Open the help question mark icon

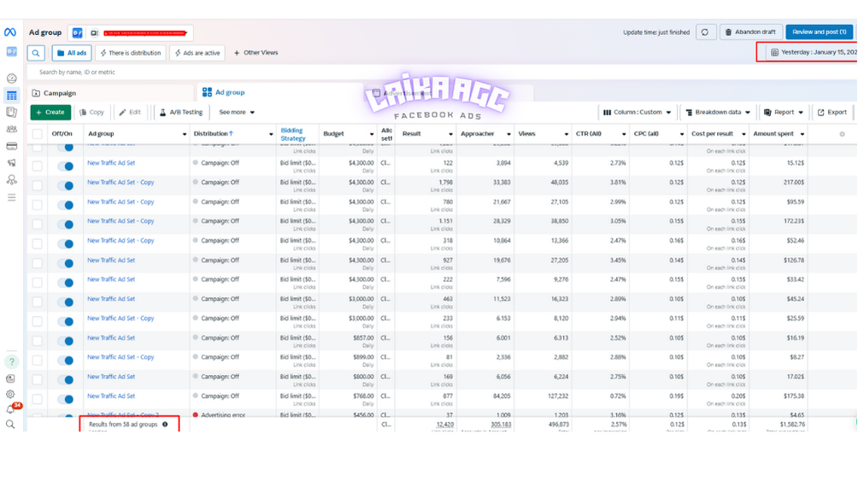pyautogui.click(x=11, y=361)
